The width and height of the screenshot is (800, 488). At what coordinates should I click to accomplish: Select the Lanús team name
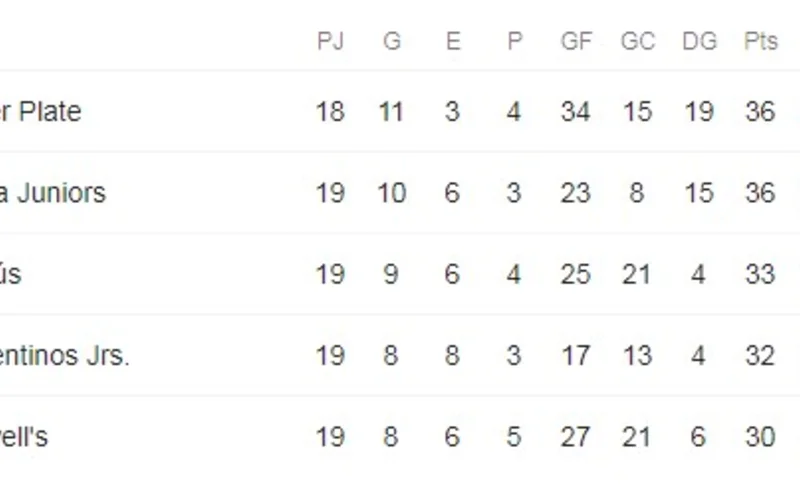[11, 273]
